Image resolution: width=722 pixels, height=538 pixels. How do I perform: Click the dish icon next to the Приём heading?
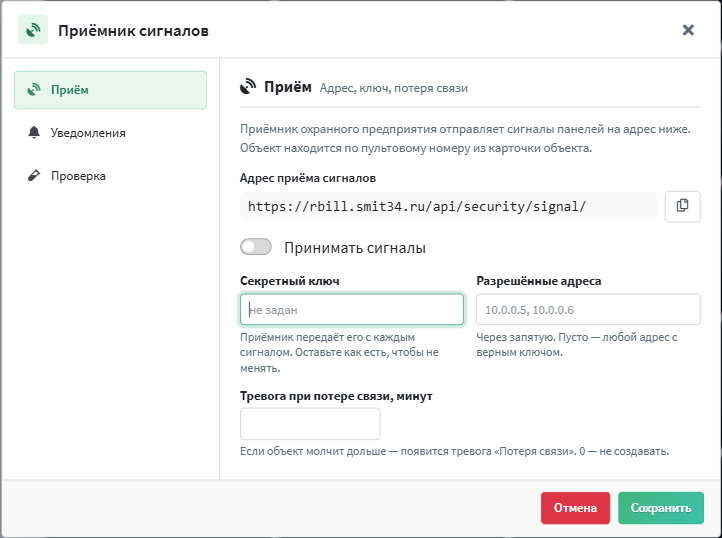pyautogui.click(x=248, y=87)
